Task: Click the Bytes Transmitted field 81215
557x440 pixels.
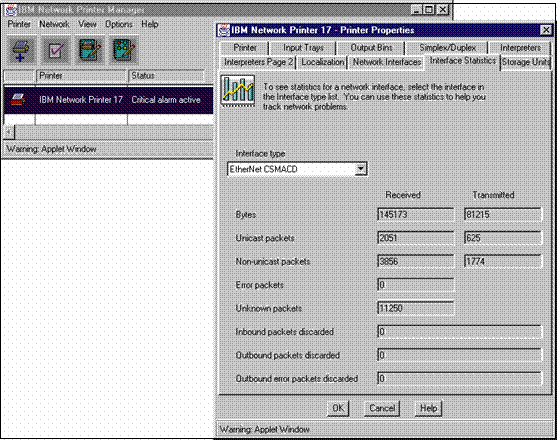Action: (503, 214)
